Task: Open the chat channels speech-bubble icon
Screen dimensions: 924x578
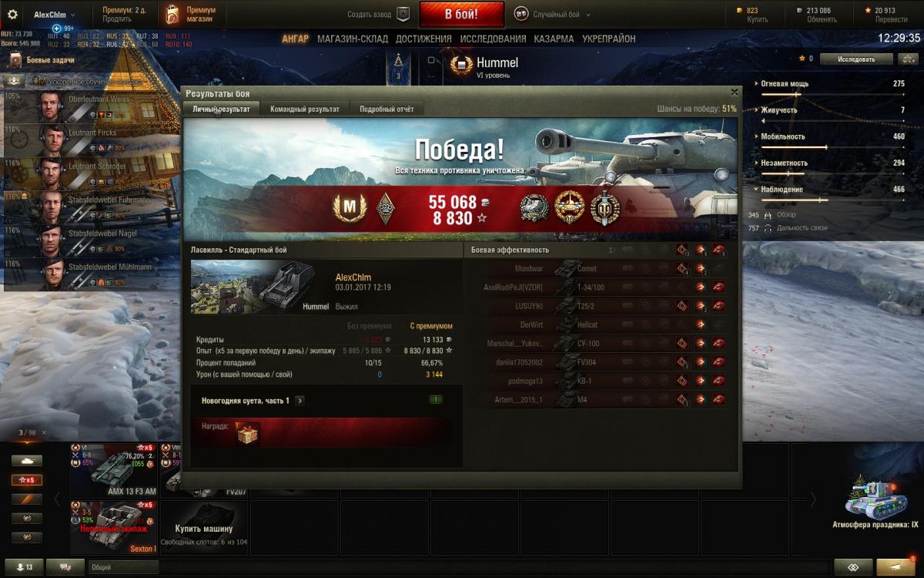Action: point(65,567)
